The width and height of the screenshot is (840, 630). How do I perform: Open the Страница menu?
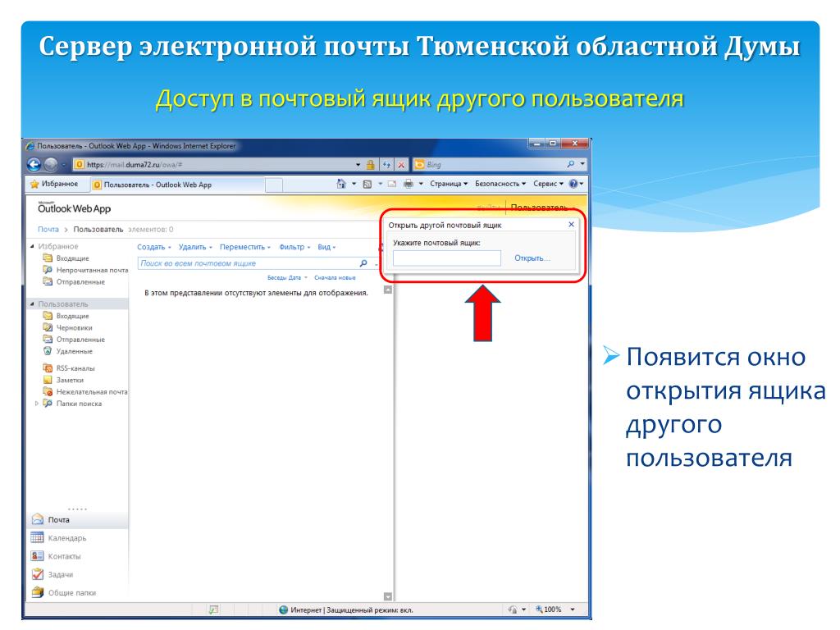449,184
